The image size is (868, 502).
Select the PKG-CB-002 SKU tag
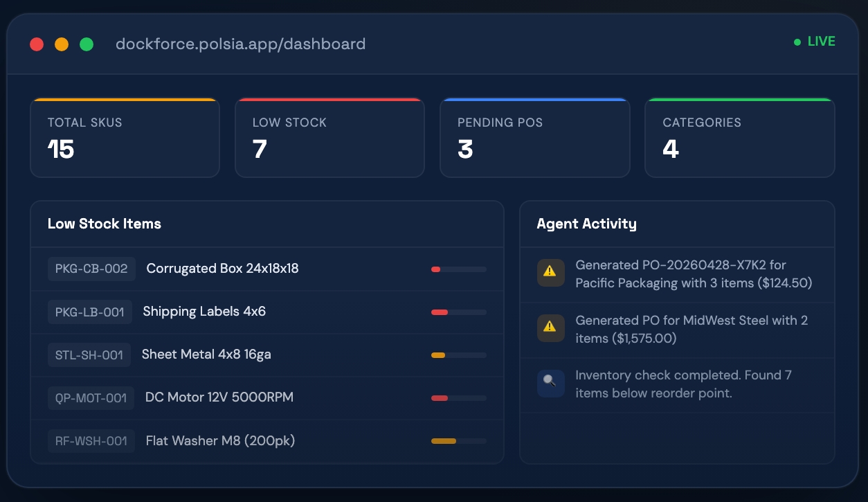(91, 269)
